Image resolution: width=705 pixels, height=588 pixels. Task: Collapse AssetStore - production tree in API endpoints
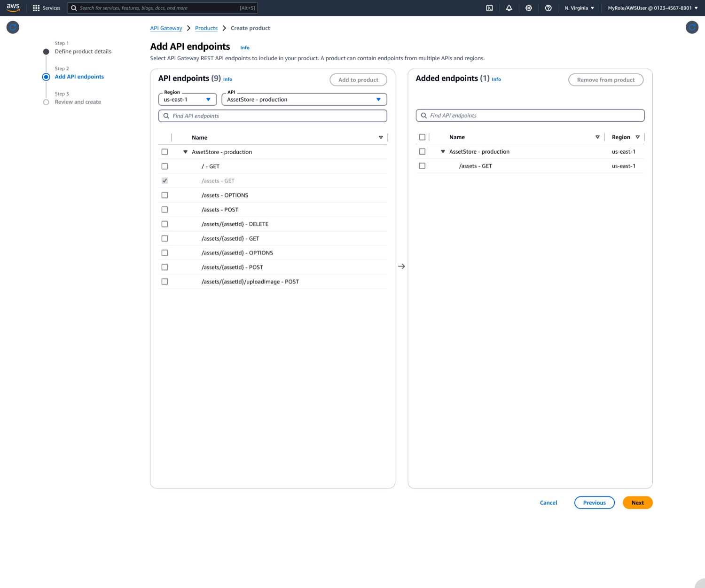click(x=185, y=152)
